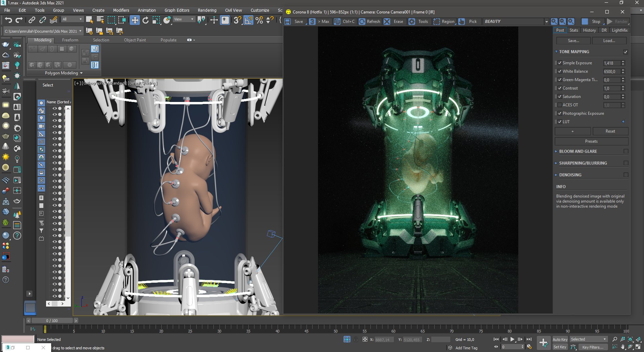Enable Region render in Corona VFB
The height and width of the screenshot is (352, 644).
pos(444,22)
